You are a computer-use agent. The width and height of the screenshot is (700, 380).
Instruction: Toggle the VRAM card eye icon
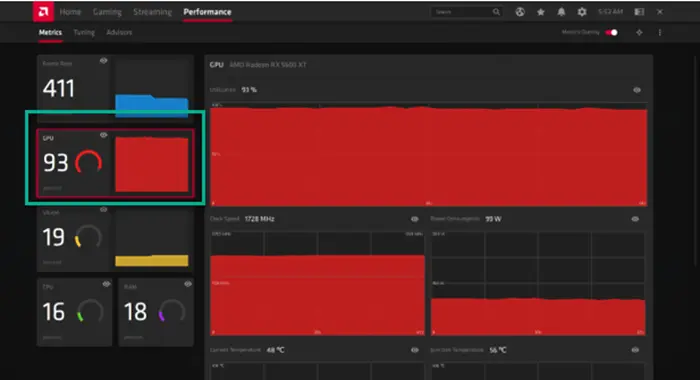(x=104, y=209)
